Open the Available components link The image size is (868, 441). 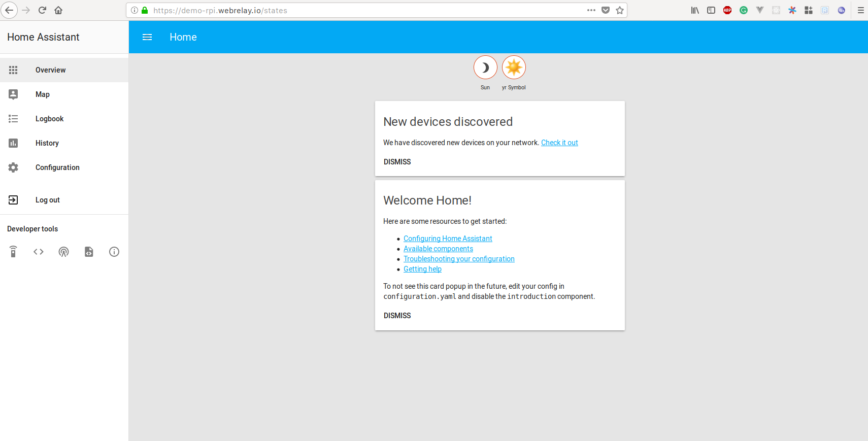(438, 249)
